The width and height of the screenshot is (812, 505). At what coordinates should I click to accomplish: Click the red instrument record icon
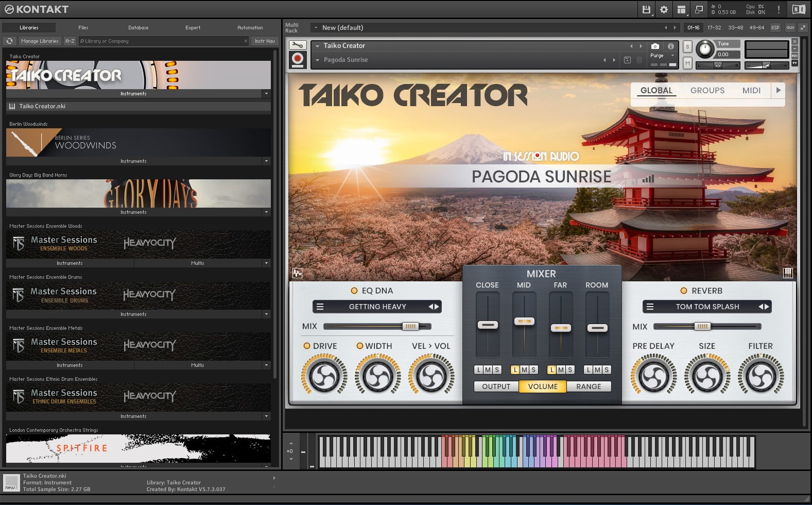pyautogui.click(x=298, y=59)
